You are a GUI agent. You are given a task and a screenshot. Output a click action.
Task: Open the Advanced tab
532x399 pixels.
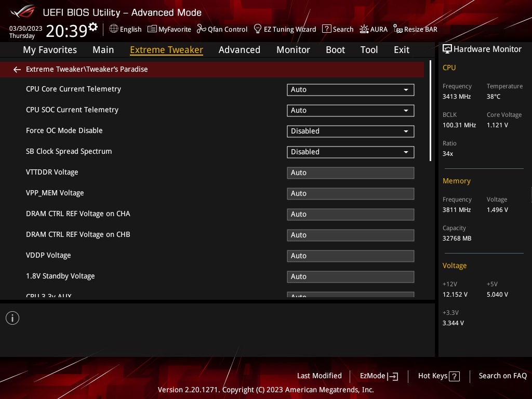point(240,50)
